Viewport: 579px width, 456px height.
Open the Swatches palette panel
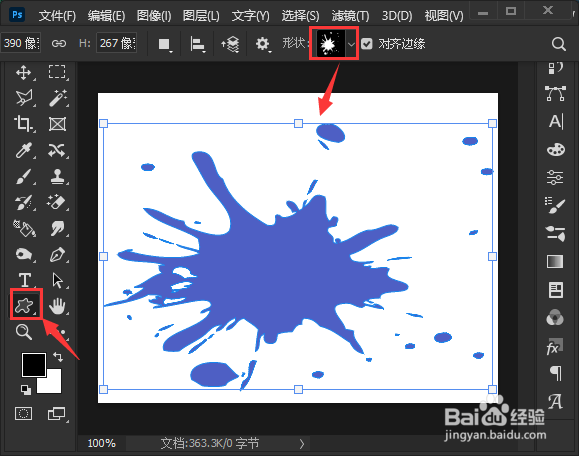[555, 149]
